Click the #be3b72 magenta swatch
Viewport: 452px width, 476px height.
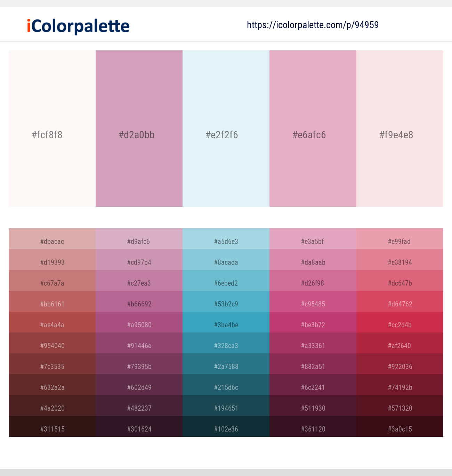(313, 325)
